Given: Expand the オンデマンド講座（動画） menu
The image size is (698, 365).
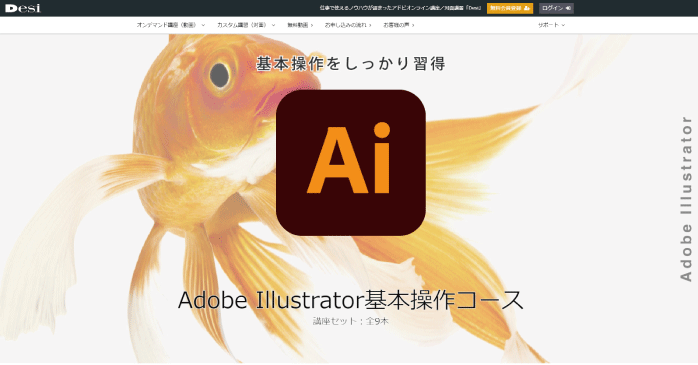Looking at the screenshot, I should 171,25.
